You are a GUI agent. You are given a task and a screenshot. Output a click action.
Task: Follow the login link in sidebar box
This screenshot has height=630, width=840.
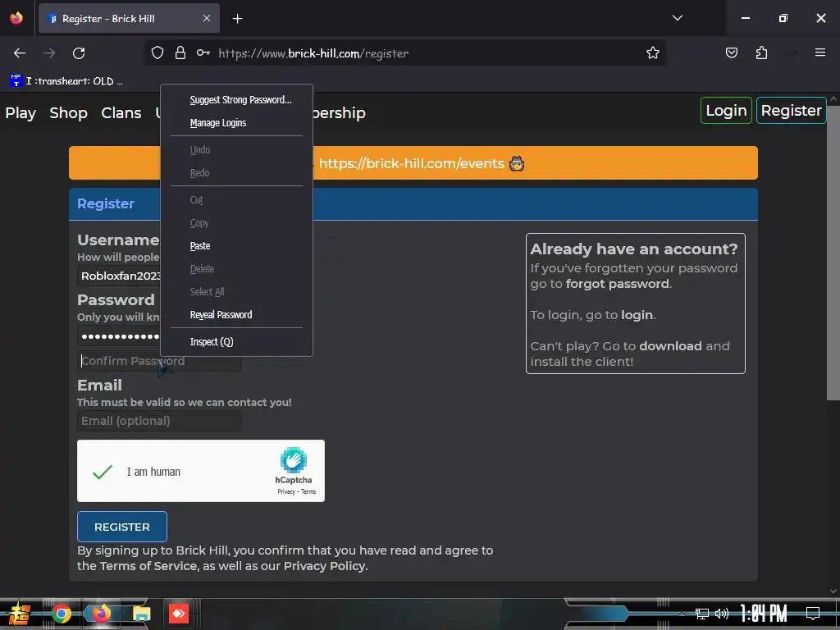tap(637, 314)
